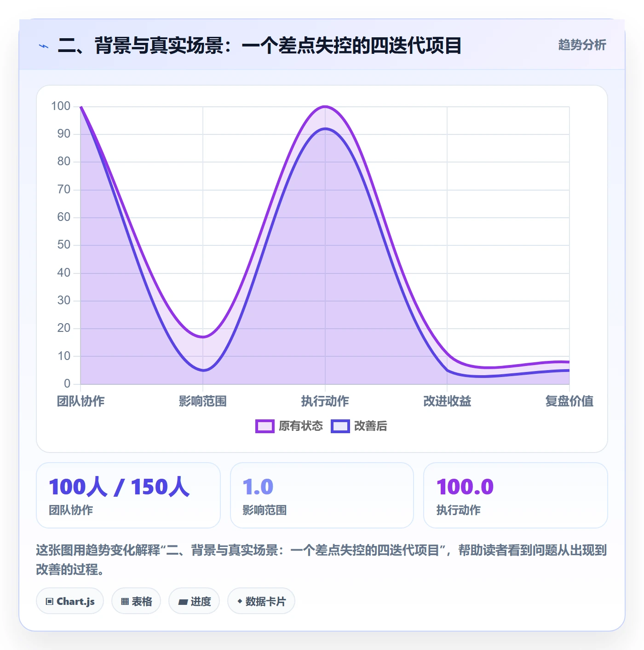Select the 进度 tag
Image resolution: width=644 pixels, height=650 pixels.
[194, 601]
